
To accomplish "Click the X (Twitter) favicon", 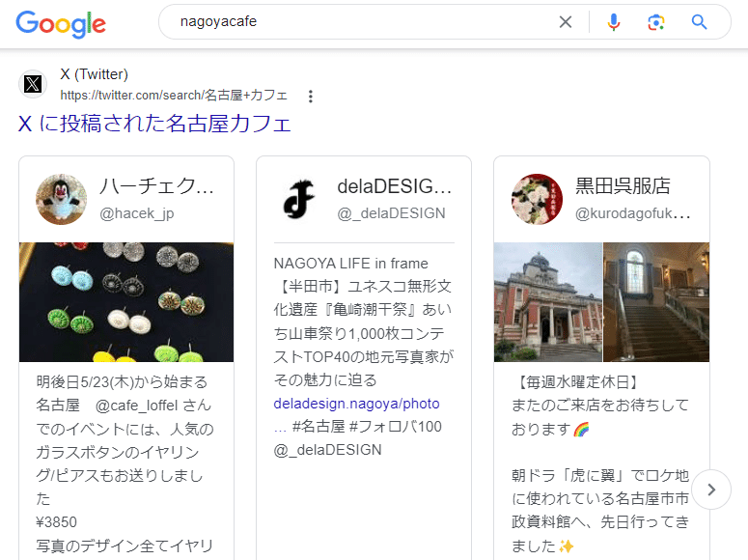I will point(33,84).
